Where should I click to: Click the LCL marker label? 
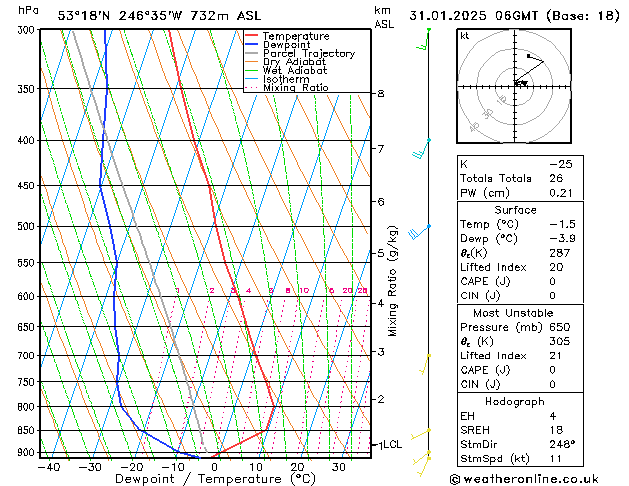pos(392,444)
